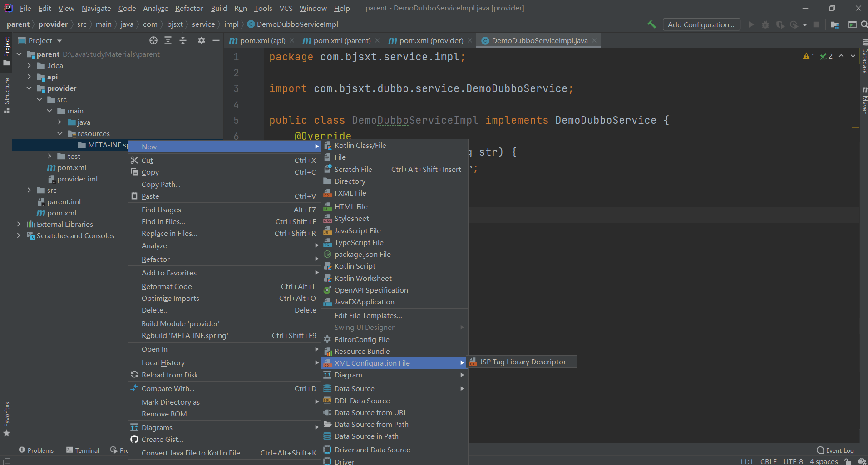This screenshot has height=465, width=868.
Task: Select parent.iml in the project tree
Action: click(x=59, y=201)
